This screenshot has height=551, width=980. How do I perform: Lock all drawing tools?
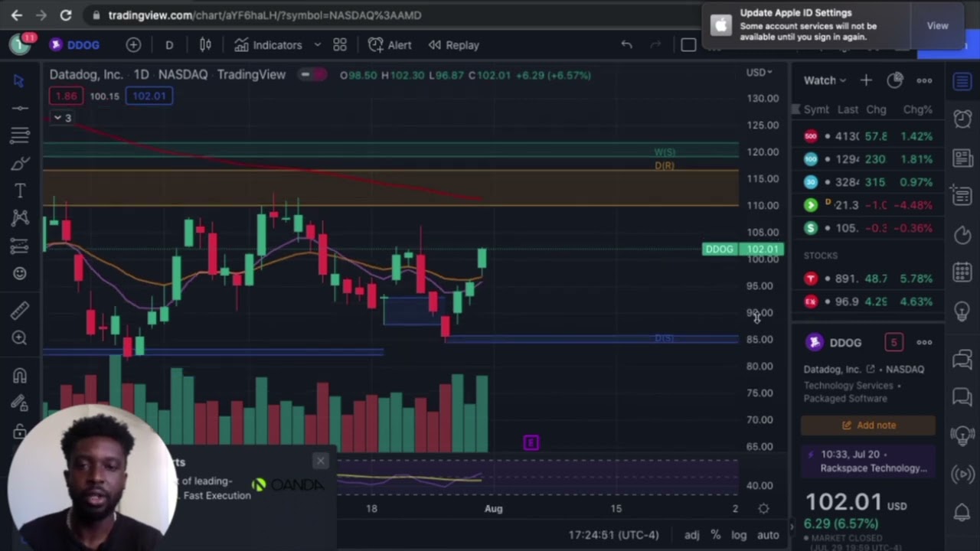pos(19,432)
